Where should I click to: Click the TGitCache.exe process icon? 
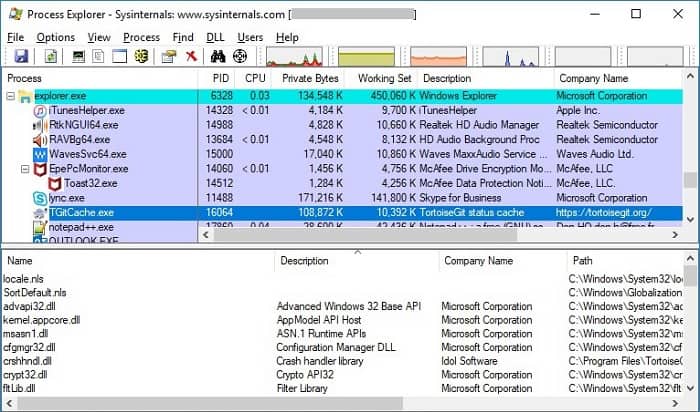pyautogui.click(x=40, y=213)
